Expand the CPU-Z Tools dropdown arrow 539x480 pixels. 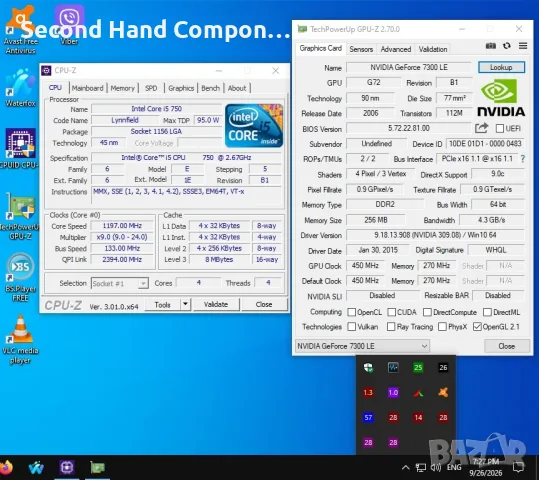point(185,304)
